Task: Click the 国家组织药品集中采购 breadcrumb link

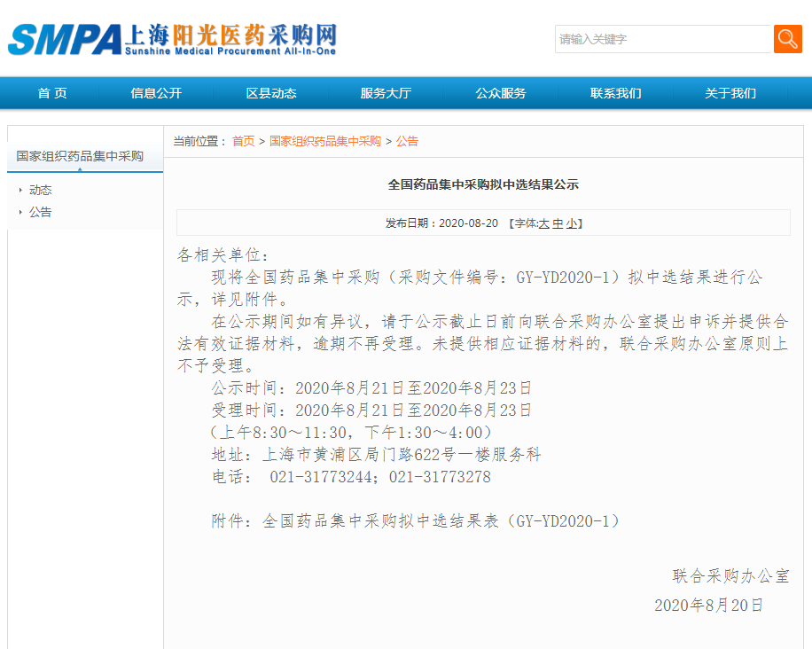Action: coord(325,141)
